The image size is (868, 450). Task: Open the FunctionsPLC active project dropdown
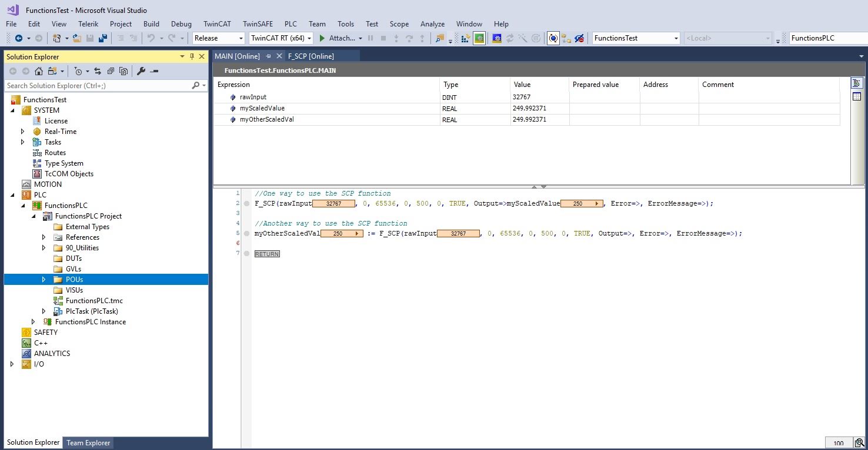tap(828, 38)
